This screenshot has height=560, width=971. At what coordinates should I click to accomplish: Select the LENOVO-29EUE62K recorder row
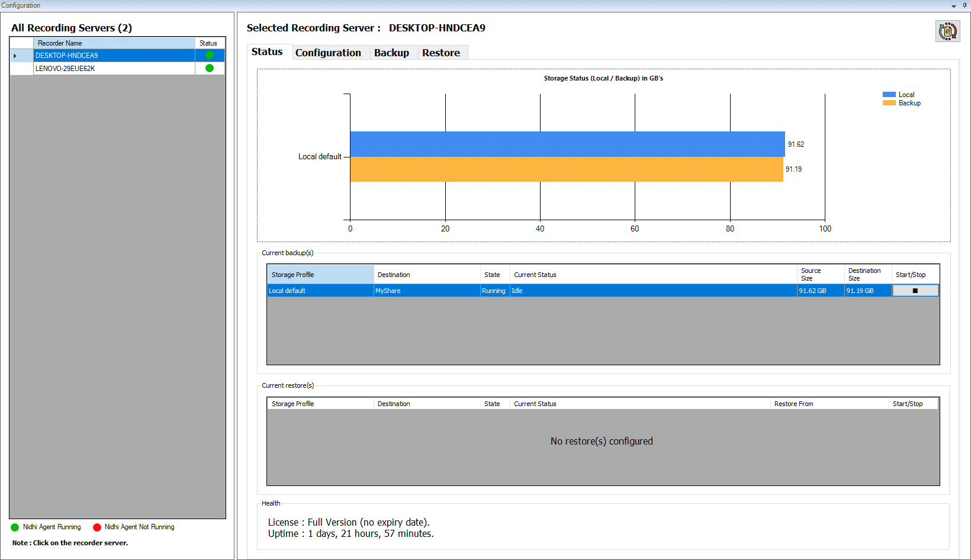tap(89, 68)
